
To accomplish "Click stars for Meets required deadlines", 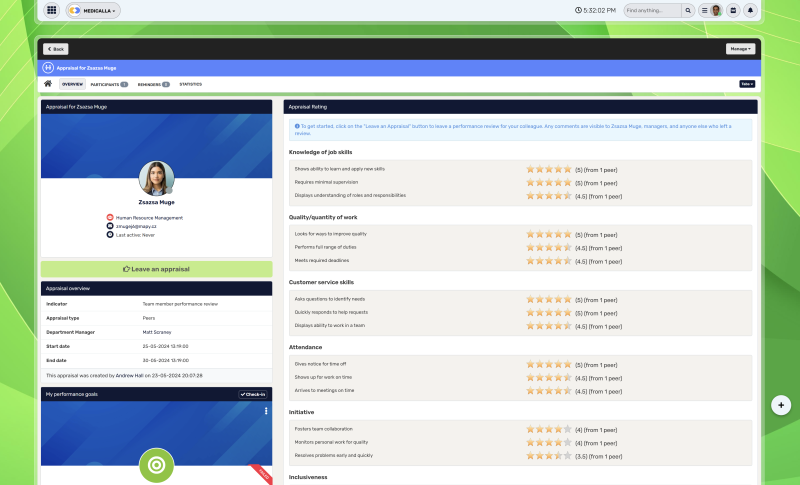I will pos(549,261).
